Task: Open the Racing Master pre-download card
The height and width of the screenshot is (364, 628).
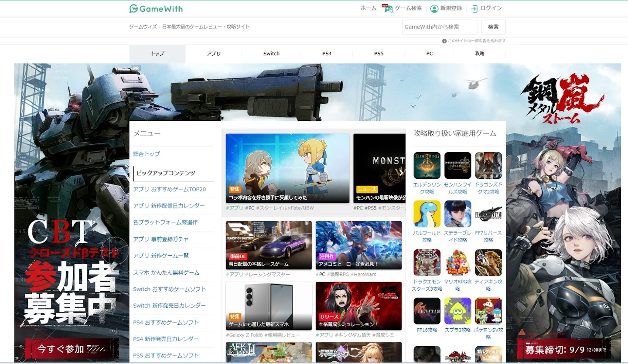Action: tap(269, 245)
